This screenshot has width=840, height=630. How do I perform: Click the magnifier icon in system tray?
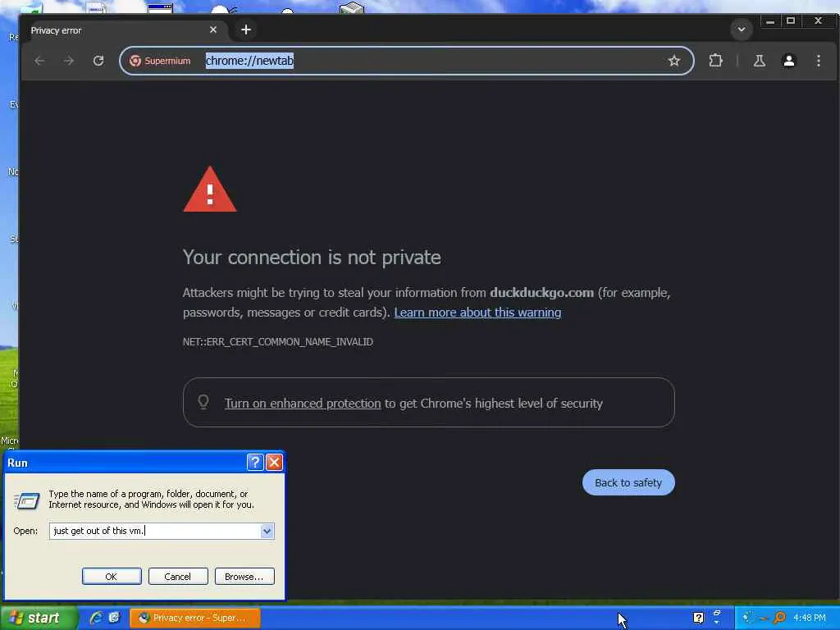click(x=780, y=619)
